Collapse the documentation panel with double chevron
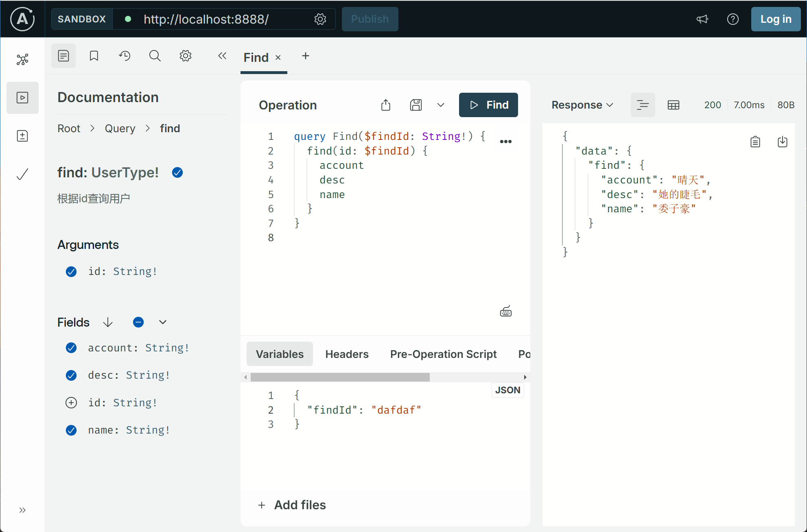This screenshot has height=532, width=807. click(x=222, y=56)
